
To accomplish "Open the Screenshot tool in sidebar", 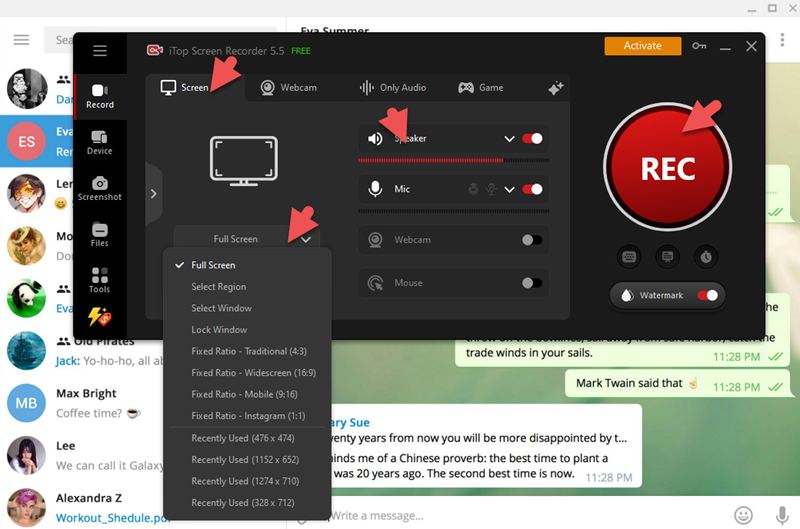I will click(x=99, y=189).
